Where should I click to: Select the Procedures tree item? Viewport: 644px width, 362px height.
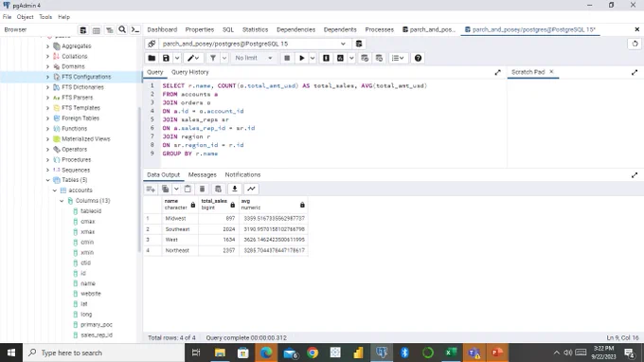[76, 159]
